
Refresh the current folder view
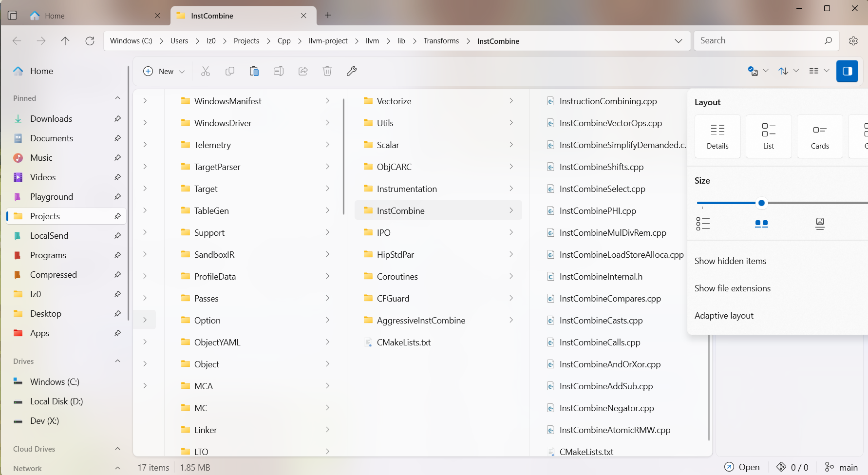click(90, 41)
